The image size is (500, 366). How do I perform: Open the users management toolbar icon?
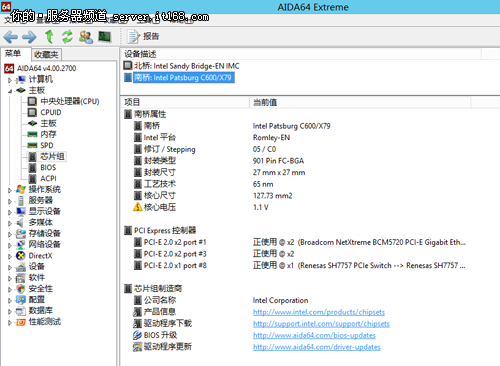click(86, 37)
